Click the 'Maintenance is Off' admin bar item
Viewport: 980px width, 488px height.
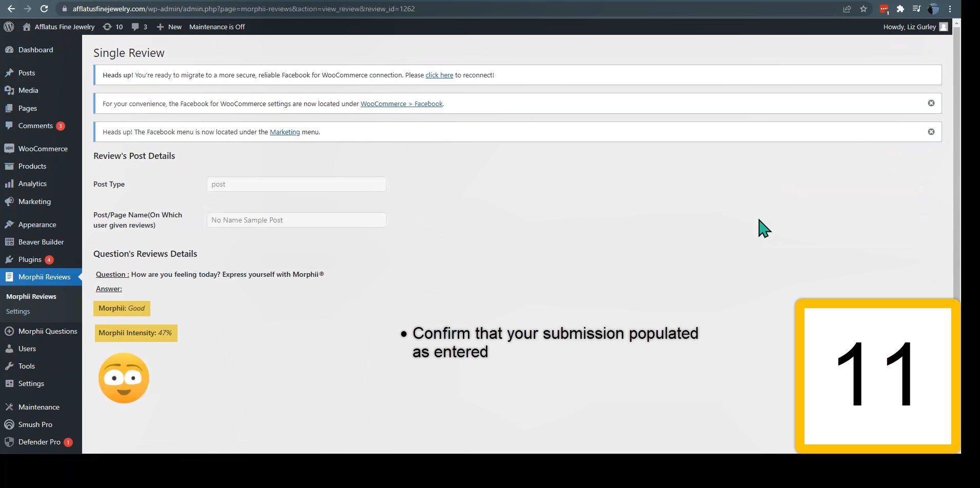coord(217,27)
